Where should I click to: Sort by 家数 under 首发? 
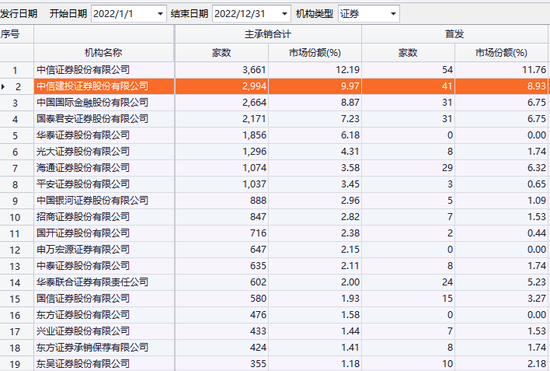pos(408,53)
